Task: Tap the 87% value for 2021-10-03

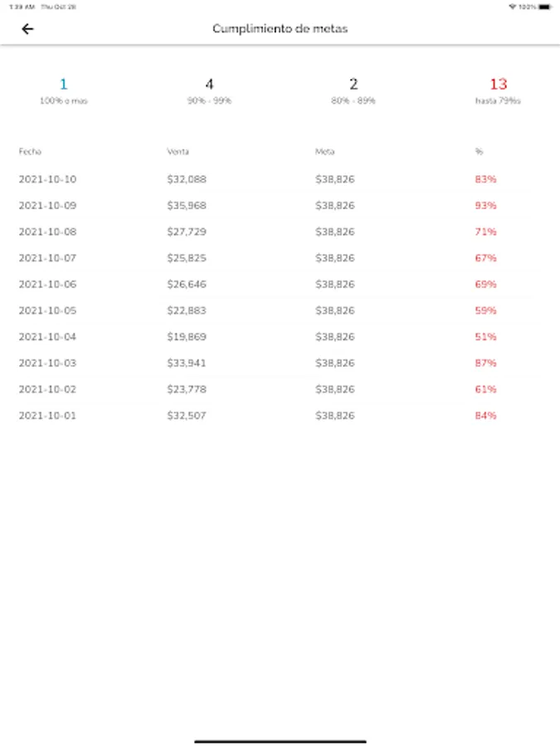Action: 485,363
